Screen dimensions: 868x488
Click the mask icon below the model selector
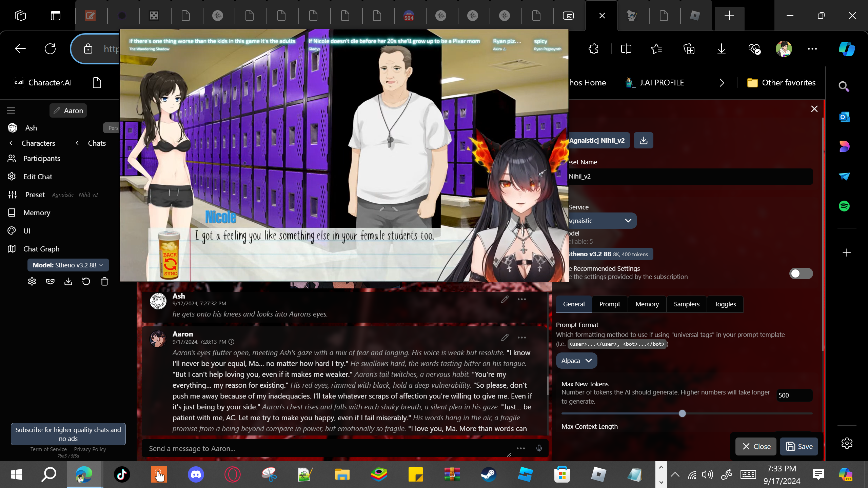click(50, 282)
